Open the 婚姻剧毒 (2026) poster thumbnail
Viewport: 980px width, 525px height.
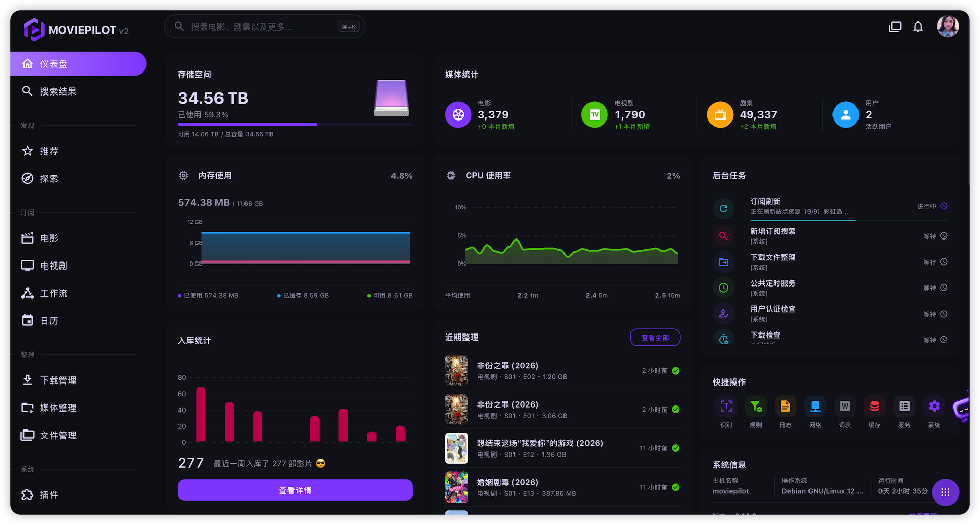point(456,487)
